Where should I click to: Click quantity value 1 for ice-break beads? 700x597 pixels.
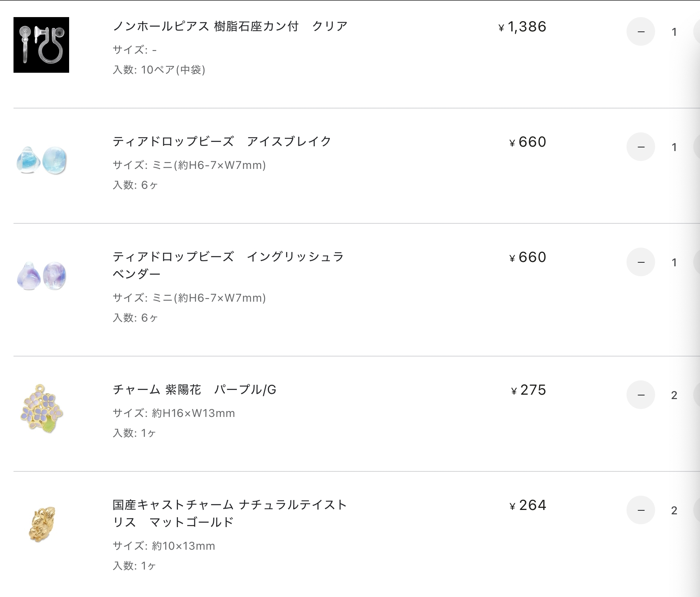coord(674,147)
